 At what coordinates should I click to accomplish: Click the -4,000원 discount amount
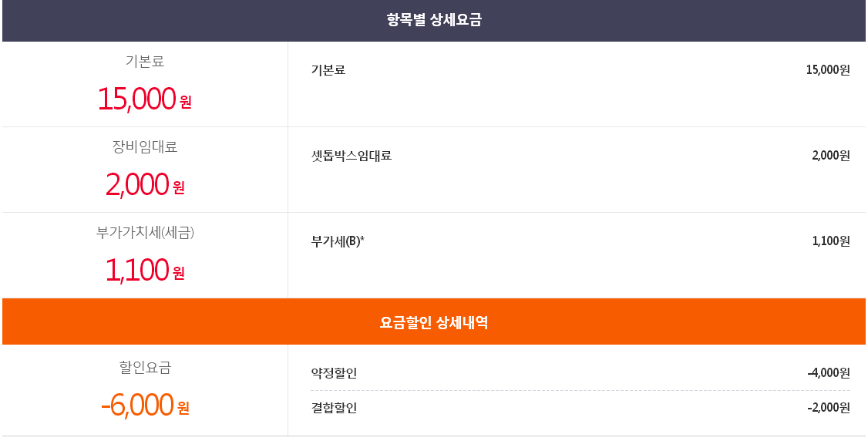point(828,374)
